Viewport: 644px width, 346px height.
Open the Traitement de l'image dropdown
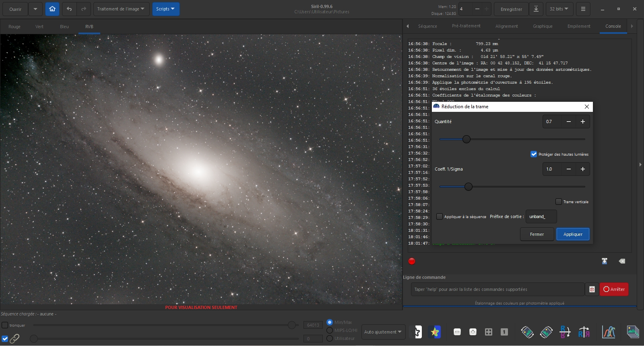point(121,9)
